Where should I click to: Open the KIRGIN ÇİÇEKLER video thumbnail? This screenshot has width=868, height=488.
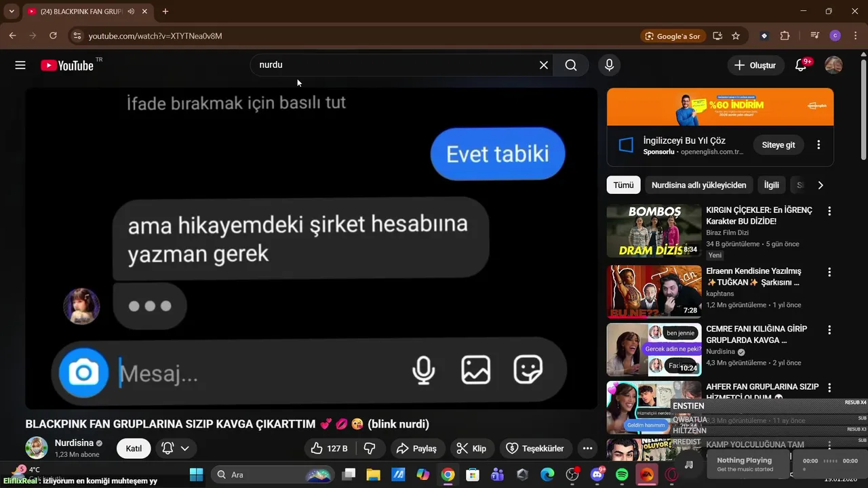click(x=654, y=230)
